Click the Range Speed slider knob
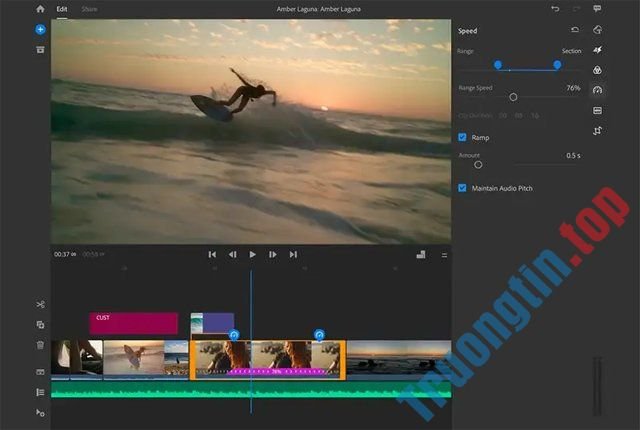Viewport: 640px width, 430px height. 513,97
